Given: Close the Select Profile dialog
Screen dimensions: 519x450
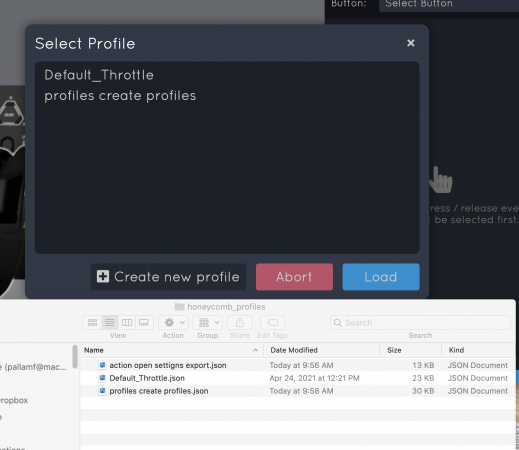Looking at the screenshot, I should point(411,43).
